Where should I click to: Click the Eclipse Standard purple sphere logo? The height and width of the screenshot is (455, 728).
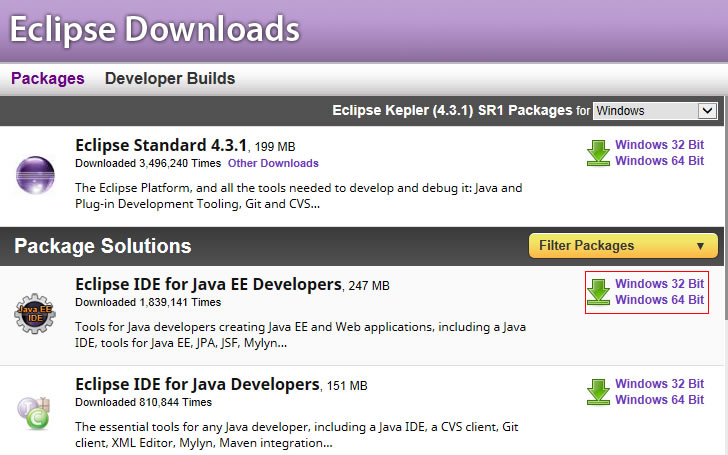click(x=35, y=175)
